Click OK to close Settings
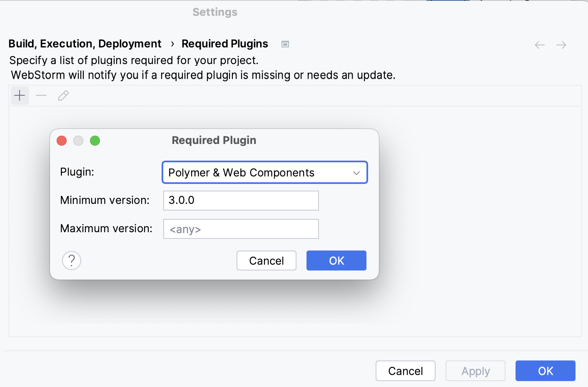Image resolution: width=588 pixels, height=387 pixels. coord(545,371)
